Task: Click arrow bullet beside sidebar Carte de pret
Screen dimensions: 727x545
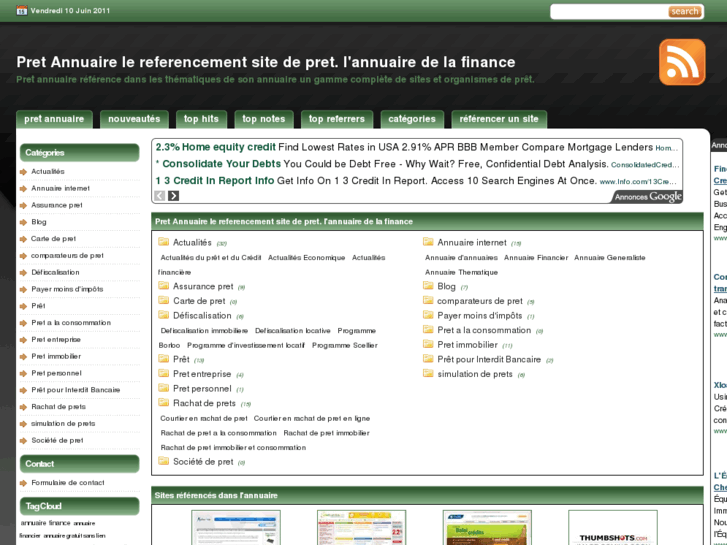Action: coord(23,239)
